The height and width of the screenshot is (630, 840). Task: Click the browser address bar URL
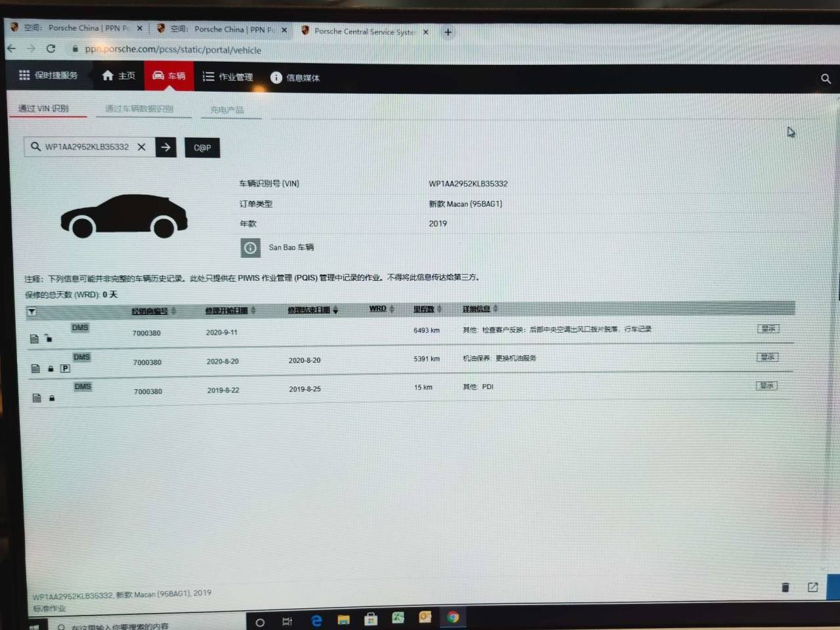tap(173, 49)
